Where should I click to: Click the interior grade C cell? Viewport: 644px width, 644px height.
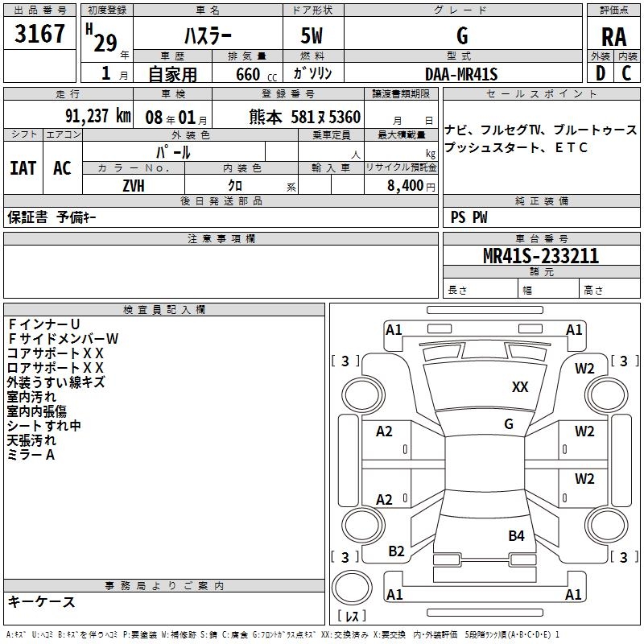point(626,73)
